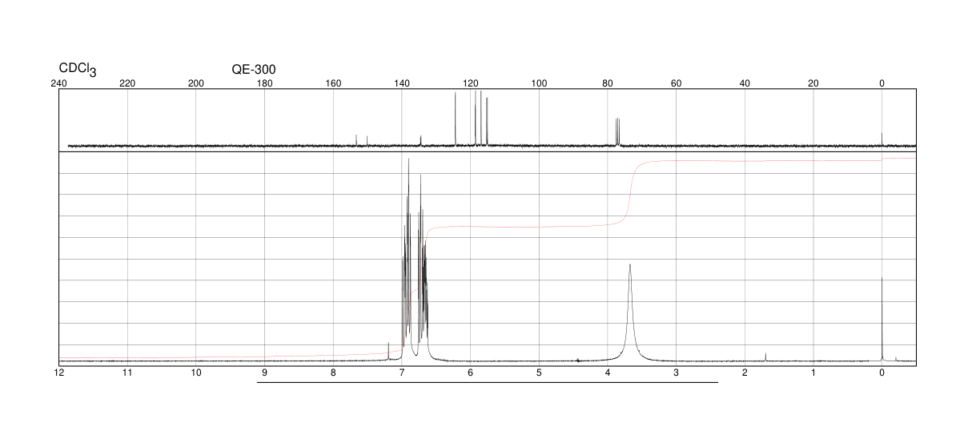
Task: Select the 160 tick label on carbon axis
Action: point(333,84)
